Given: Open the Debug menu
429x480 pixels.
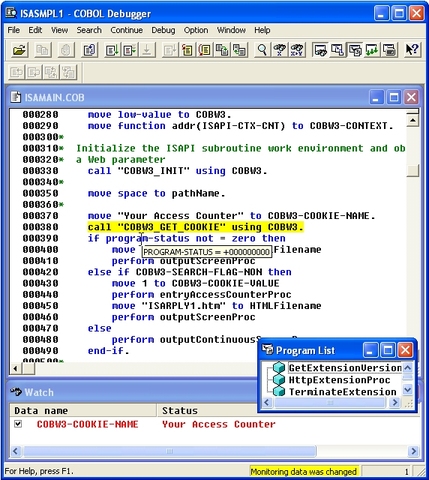Looking at the screenshot, I should tap(163, 30).
